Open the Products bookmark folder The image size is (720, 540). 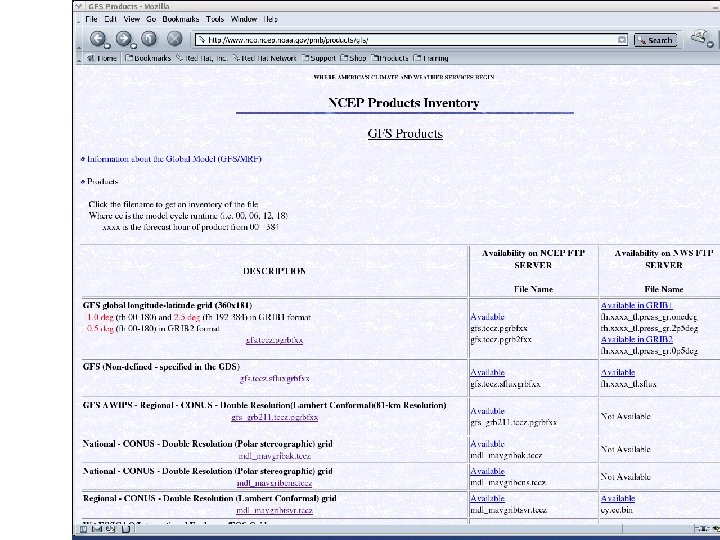389,58
